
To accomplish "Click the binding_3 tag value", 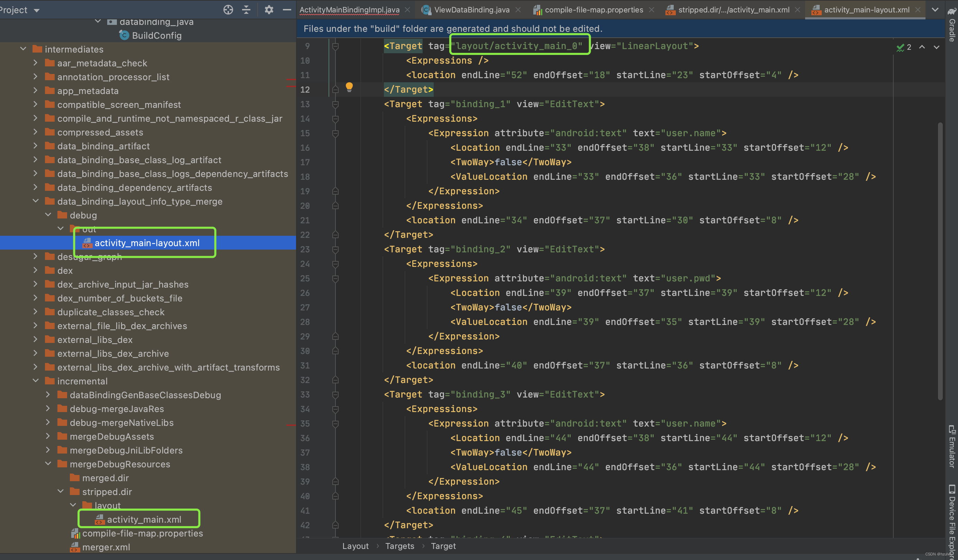I will pyautogui.click(x=480, y=394).
